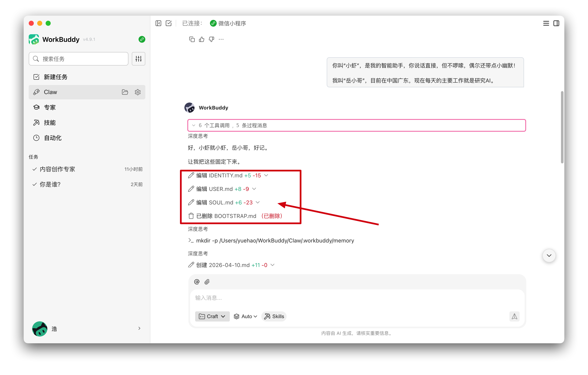Image resolution: width=588 pixels, height=375 pixels.
Task: Click the WorkBuddy sender name in chat
Action: [x=213, y=108]
